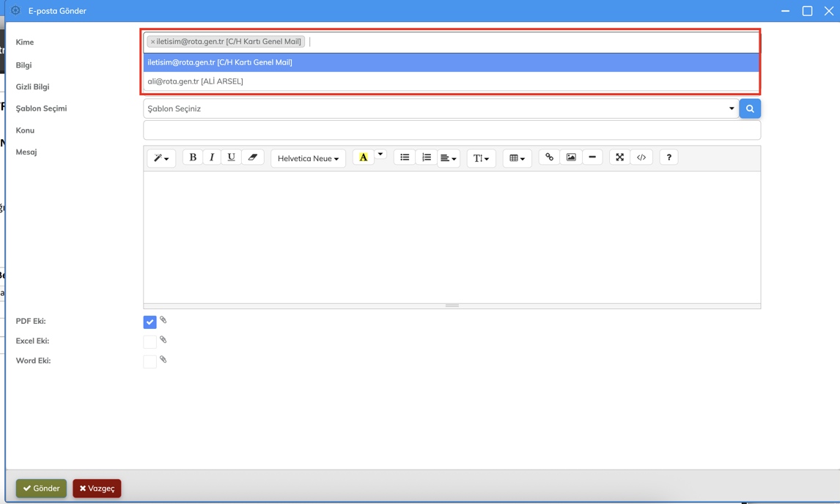Screen dimensions: 840x504
Task: Insert a numbered list
Action: click(426, 157)
